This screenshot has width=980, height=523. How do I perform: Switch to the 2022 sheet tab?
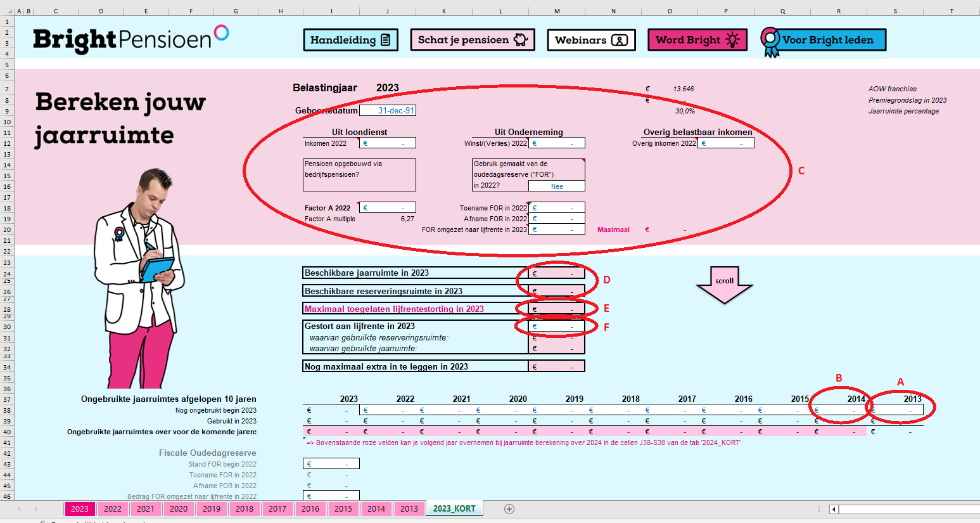coord(113,509)
